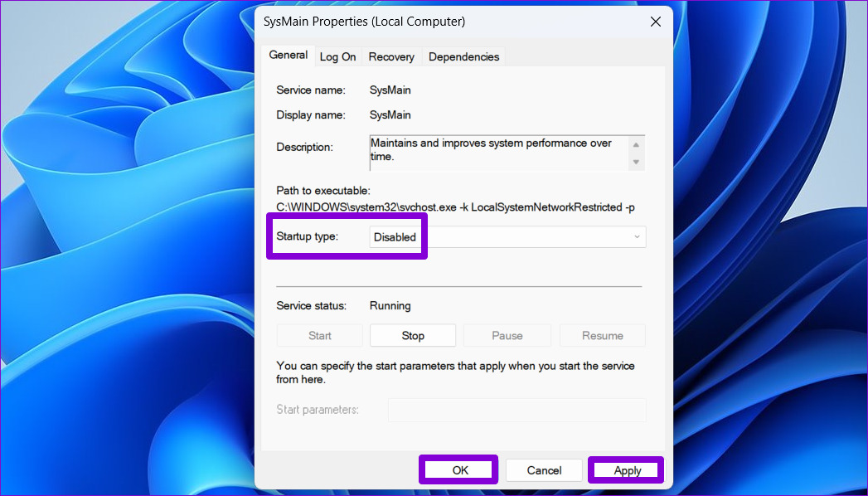The image size is (868, 496).
Task: Click the Description scrollbar down arrow
Action: pos(636,163)
